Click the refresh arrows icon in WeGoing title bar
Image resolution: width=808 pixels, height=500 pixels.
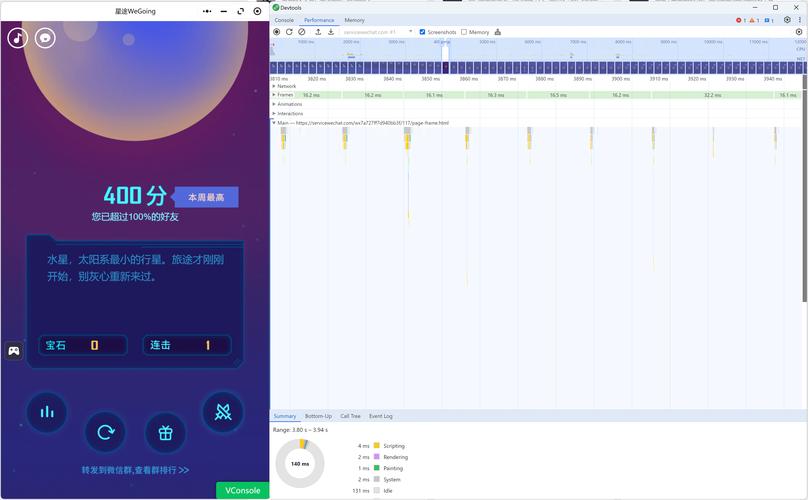(241, 11)
